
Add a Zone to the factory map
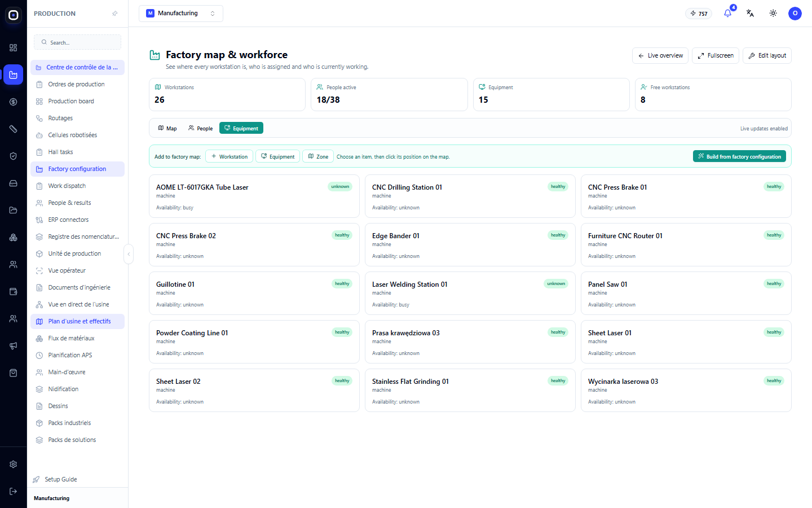[x=318, y=156]
